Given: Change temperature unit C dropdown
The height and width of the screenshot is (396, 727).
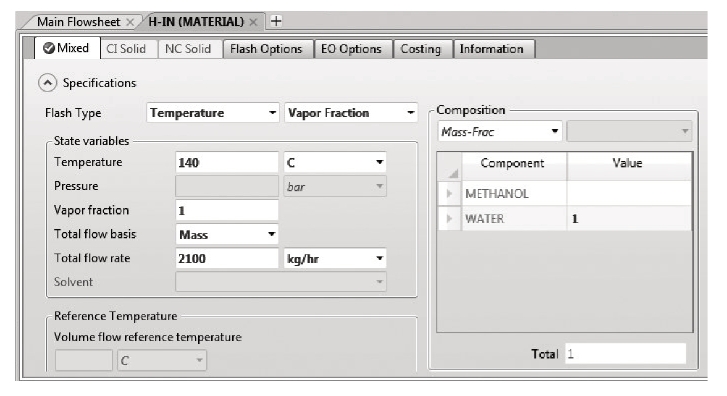Looking at the screenshot, I should (335, 162).
